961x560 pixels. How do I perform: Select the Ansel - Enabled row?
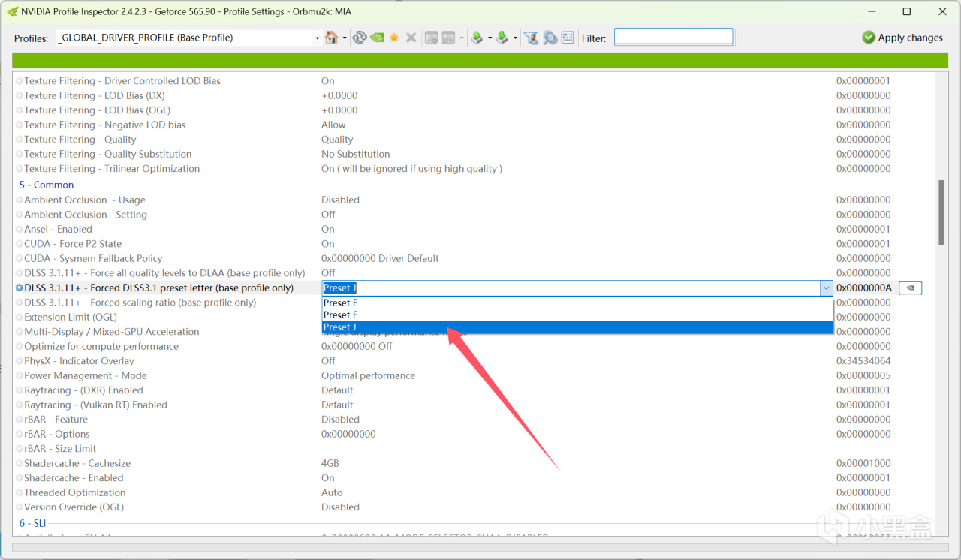(x=59, y=229)
